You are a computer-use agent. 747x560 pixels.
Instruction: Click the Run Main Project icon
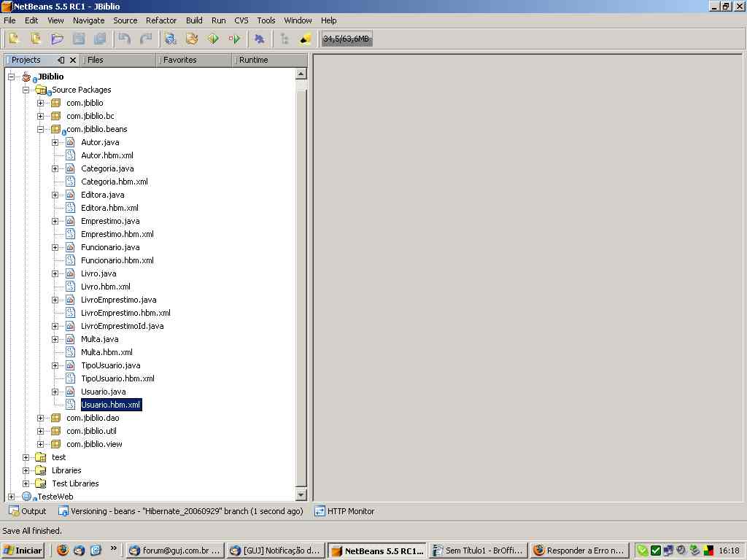pos(213,39)
